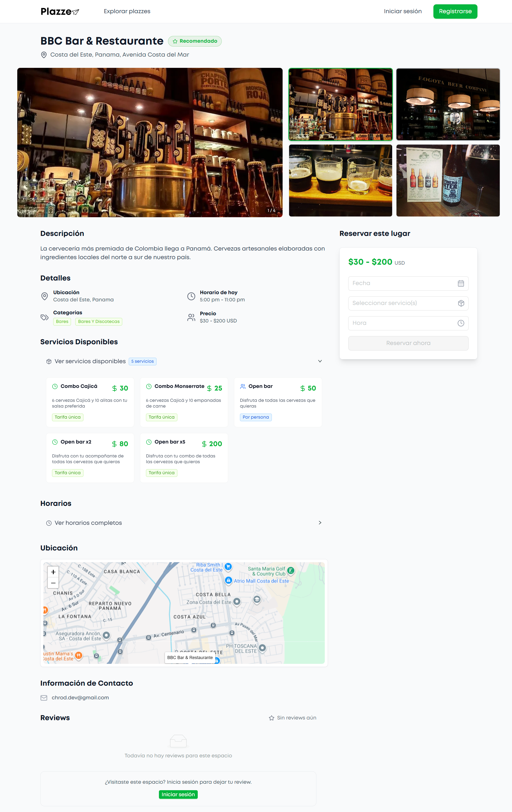Select the beer glasses flight thumbnail

click(340, 181)
